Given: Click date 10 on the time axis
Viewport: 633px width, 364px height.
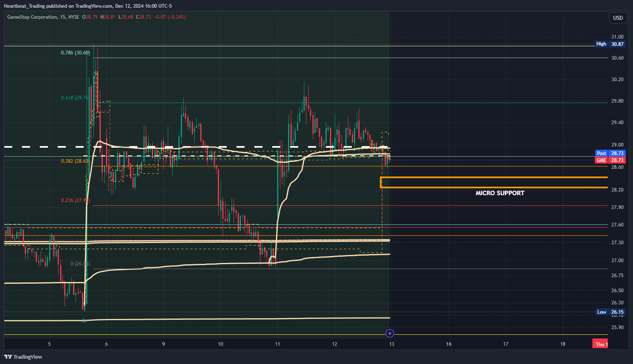Looking at the screenshot, I should pos(221,344).
